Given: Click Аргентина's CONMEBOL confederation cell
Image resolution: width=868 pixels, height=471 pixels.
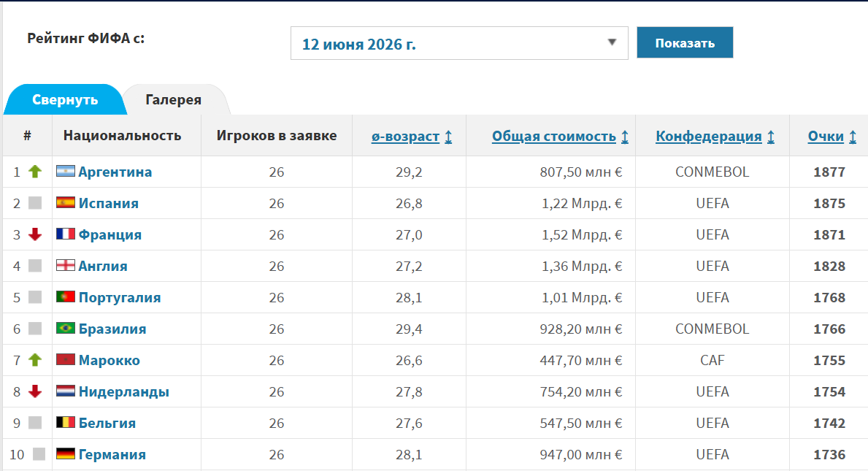Looking at the screenshot, I should click(712, 172).
